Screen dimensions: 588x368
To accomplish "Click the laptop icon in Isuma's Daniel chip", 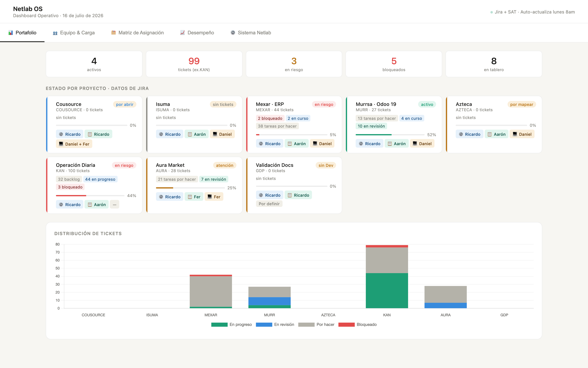I will point(215,134).
